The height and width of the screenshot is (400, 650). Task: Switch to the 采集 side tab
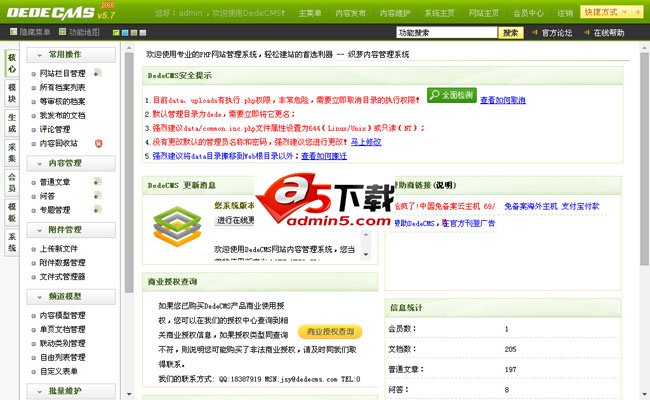coord(12,153)
